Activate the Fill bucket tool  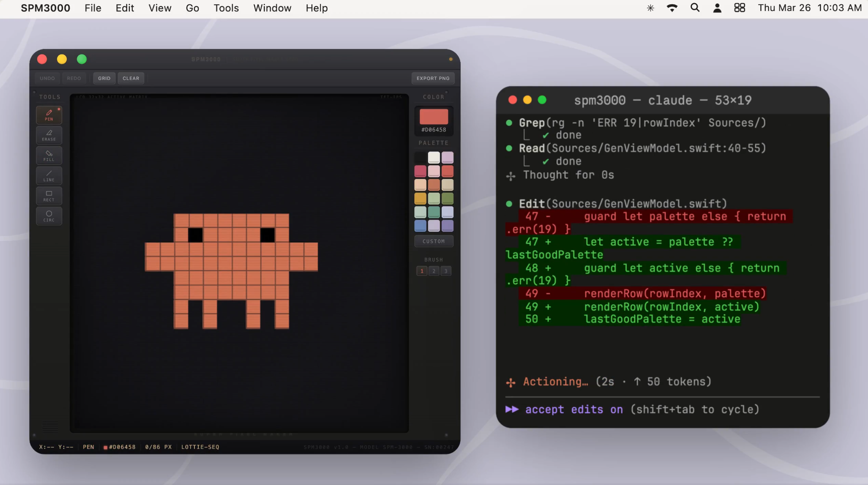[x=49, y=155]
